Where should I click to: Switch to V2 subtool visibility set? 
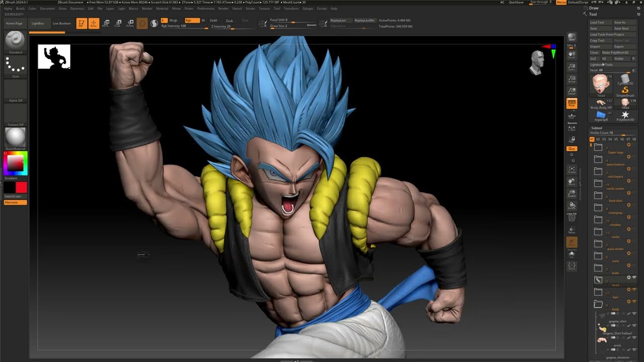[x=598, y=139]
